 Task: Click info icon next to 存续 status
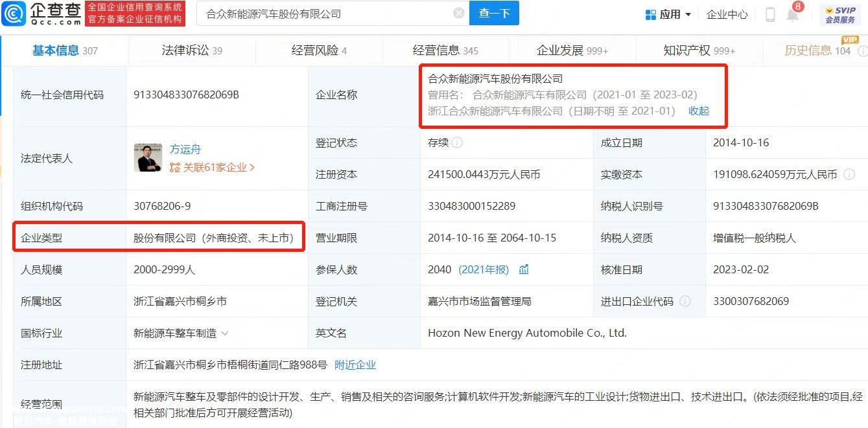457,142
